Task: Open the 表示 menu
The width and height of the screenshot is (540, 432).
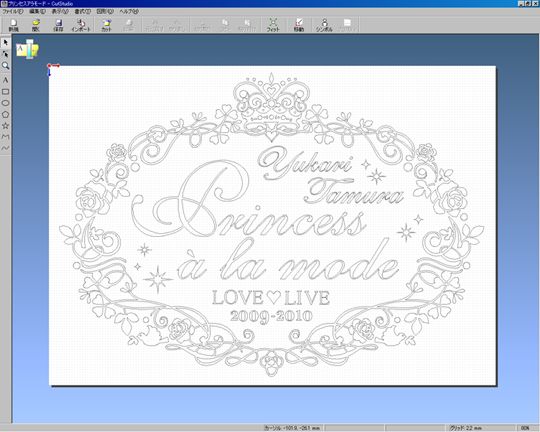Action: (60, 11)
